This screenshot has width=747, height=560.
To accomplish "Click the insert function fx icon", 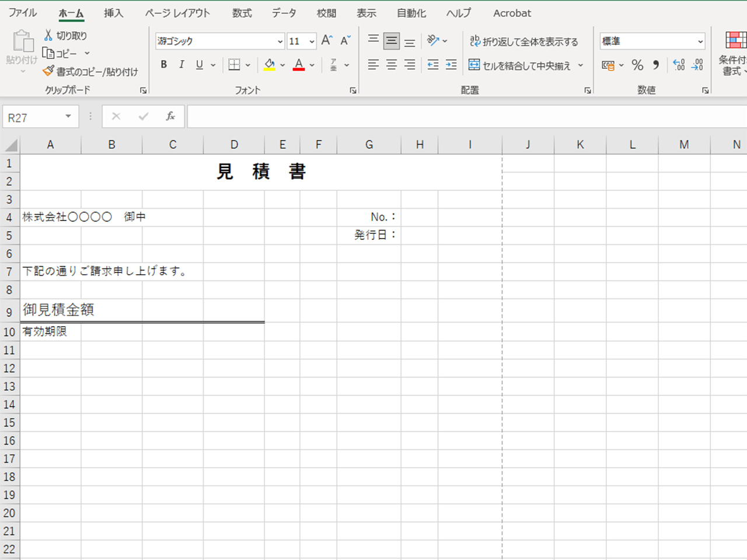I will click(170, 117).
